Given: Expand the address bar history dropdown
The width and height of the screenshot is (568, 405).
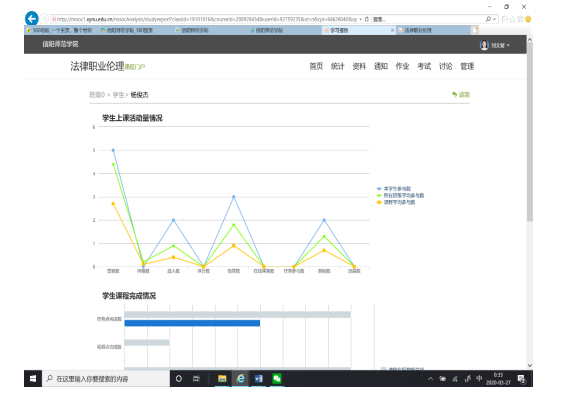Looking at the screenshot, I should [361, 19].
